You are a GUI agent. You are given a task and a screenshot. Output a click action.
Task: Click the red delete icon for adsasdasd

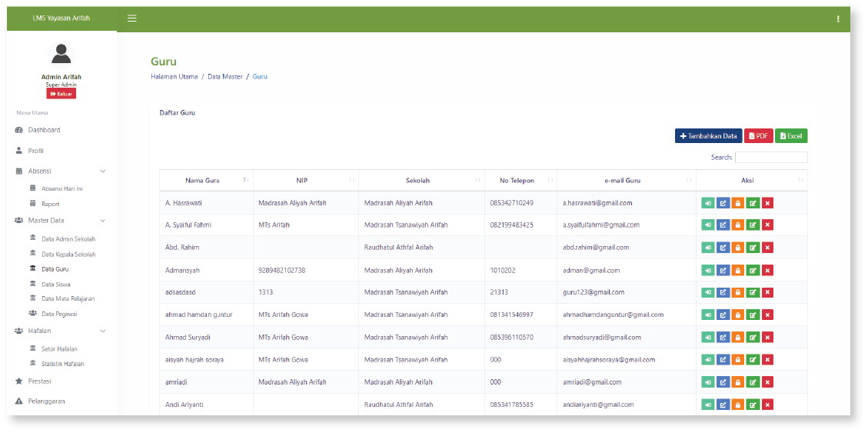(x=767, y=292)
